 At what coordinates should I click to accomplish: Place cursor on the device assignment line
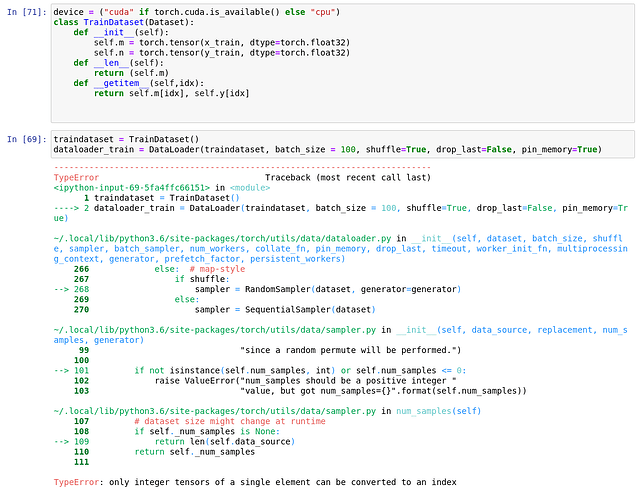point(196,12)
